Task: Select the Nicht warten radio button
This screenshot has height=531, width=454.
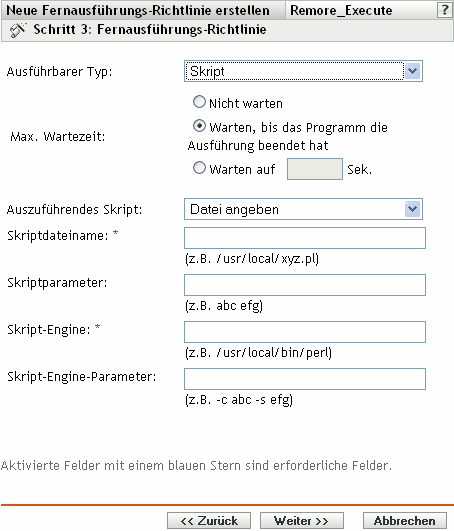Action: pos(199,102)
